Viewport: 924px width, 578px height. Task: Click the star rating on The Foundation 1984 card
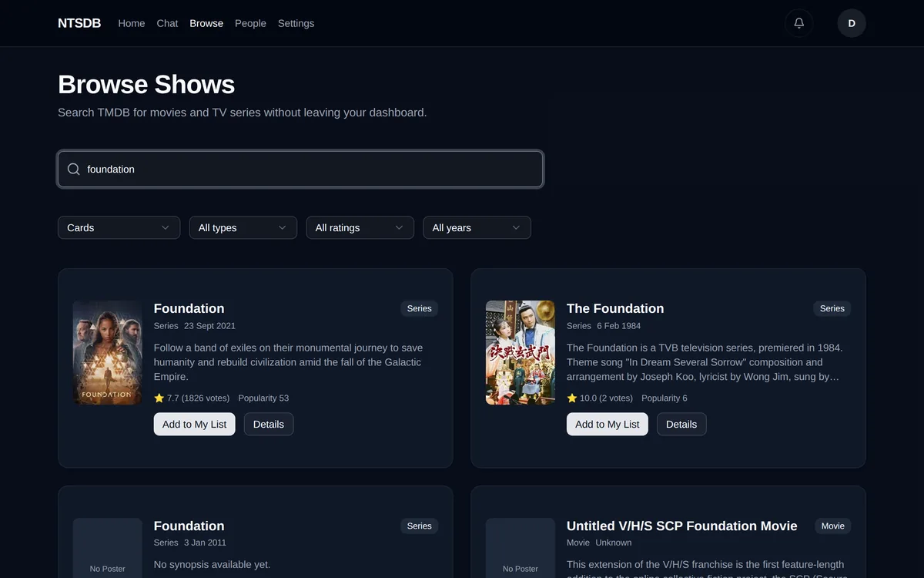click(x=600, y=398)
